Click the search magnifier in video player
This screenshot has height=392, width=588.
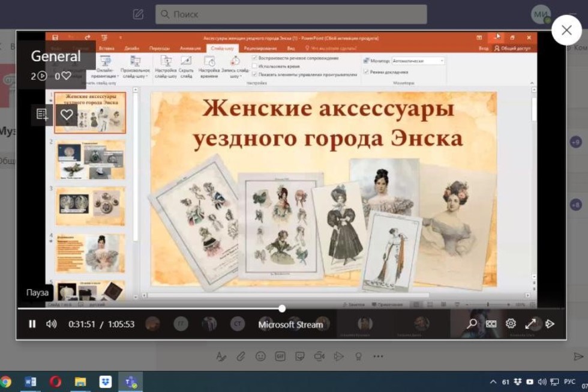click(x=471, y=323)
